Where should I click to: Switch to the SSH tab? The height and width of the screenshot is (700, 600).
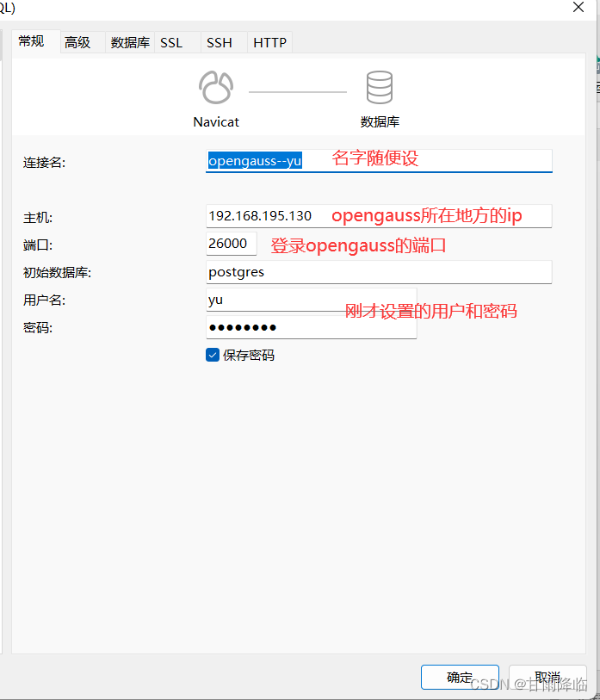pyautogui.click(x=224, y=42)
